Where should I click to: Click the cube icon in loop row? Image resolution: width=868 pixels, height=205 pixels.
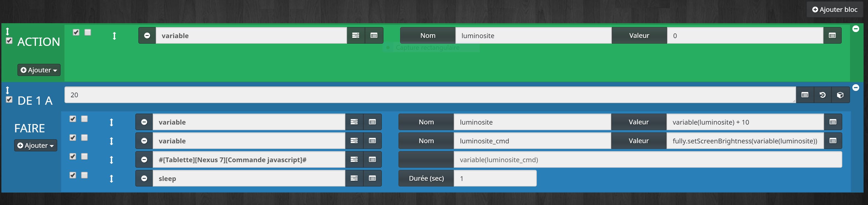click(x=840, y=95)
